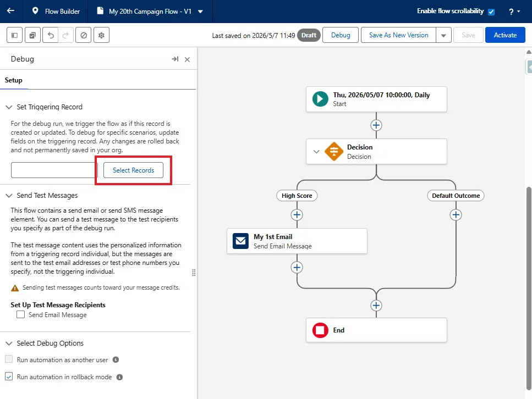
Task: Select the My 1st Email envelope icon
Action: coord(240,241)
